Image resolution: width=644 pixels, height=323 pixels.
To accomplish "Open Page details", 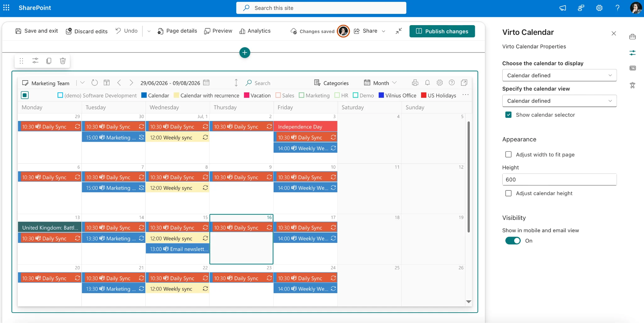I will pyautogui.click(x=177, y=31).
